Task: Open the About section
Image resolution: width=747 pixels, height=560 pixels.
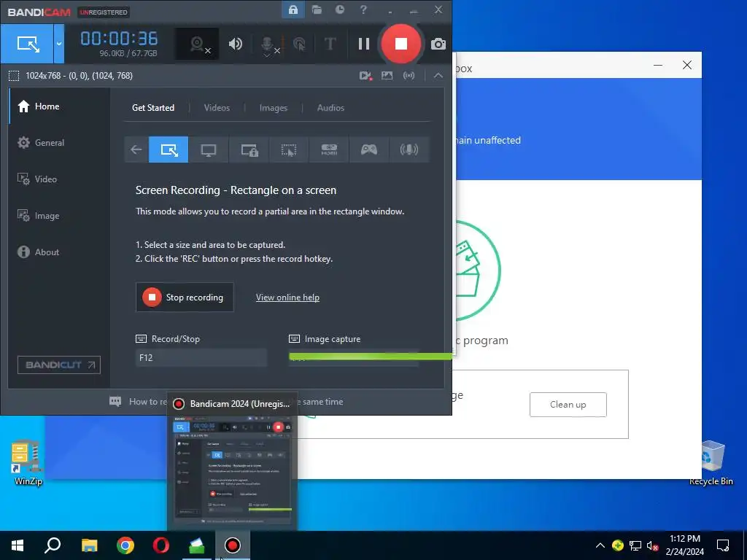Action: pyautogui.click(x=59, y=252)
